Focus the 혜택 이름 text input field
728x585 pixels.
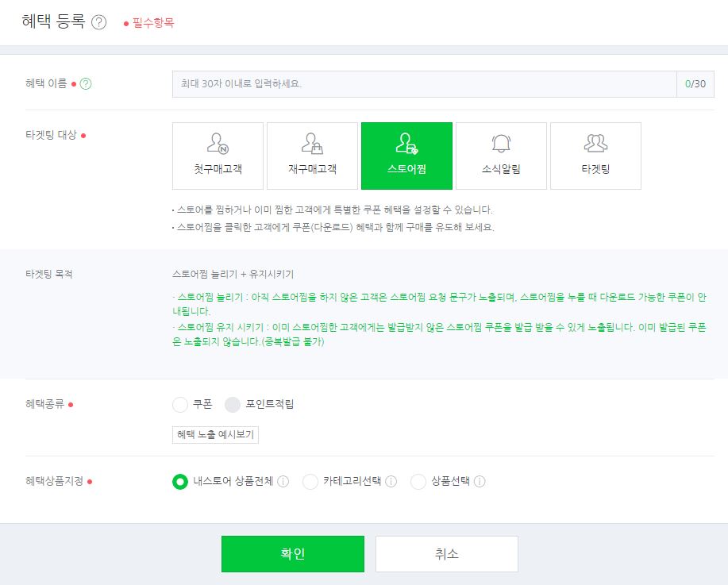(x=425, y=84)
